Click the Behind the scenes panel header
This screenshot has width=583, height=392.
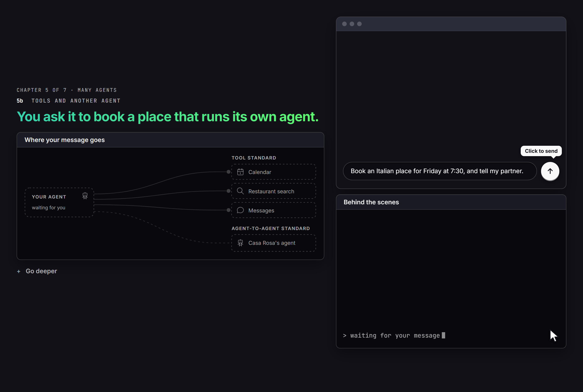point(451,202)
